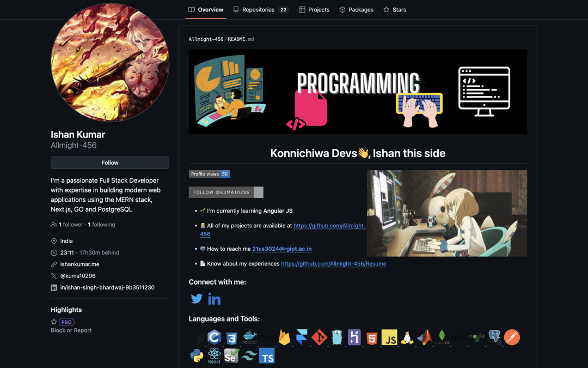Open the orange Postman icon
The height and width of the screenshot is (368, 588).
512,337
